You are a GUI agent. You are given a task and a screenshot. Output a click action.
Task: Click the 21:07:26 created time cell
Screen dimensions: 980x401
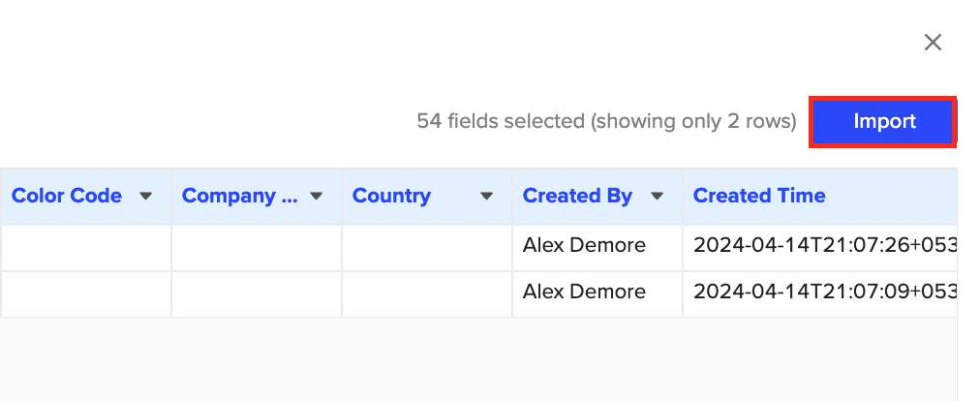pyautogui.click(x=823, y=246)
